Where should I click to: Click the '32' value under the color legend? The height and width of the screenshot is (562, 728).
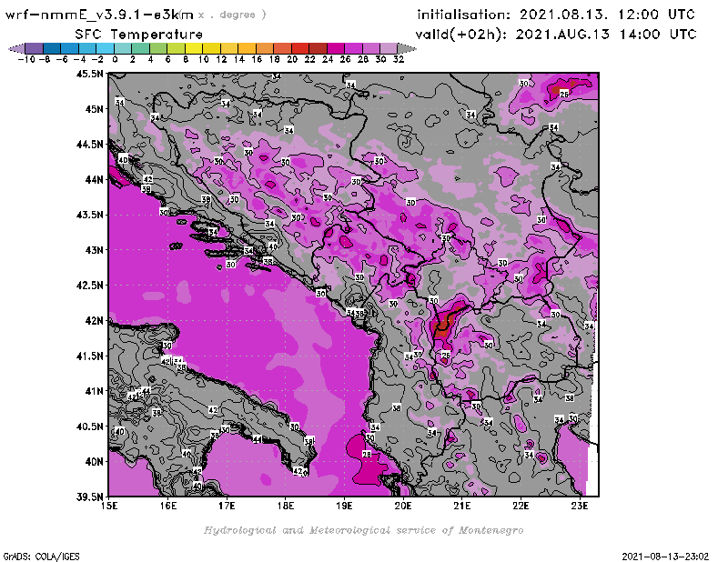coord(399,59)
